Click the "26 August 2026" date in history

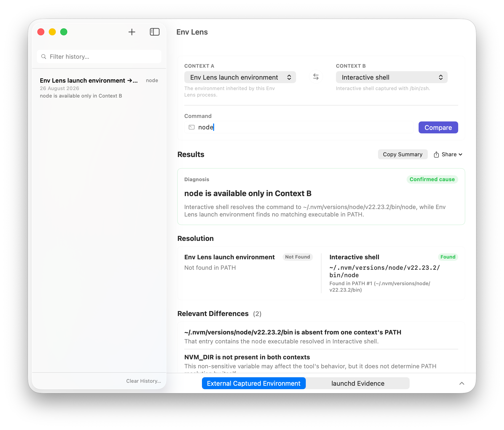60,88
